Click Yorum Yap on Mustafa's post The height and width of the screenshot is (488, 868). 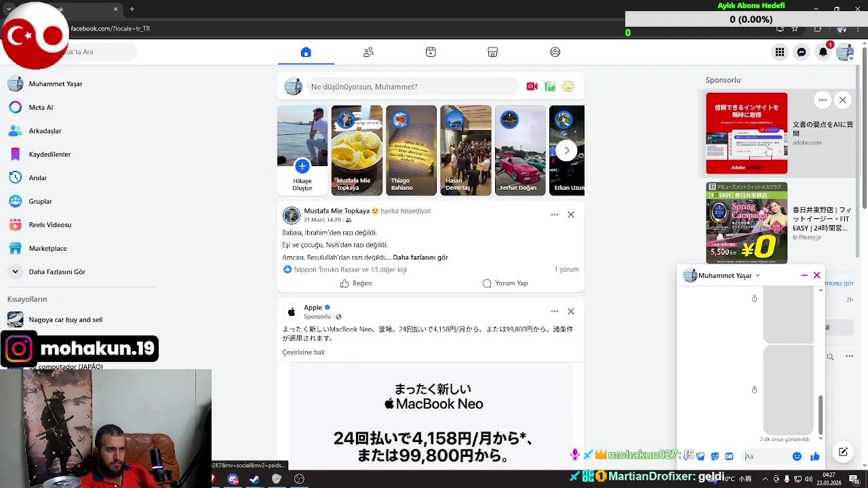coord(505,283)
